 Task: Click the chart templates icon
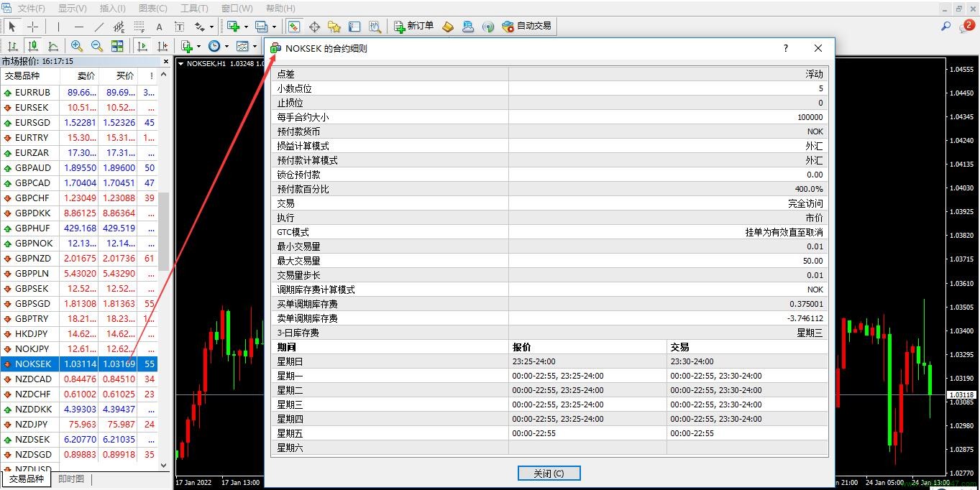pos(242,46)
